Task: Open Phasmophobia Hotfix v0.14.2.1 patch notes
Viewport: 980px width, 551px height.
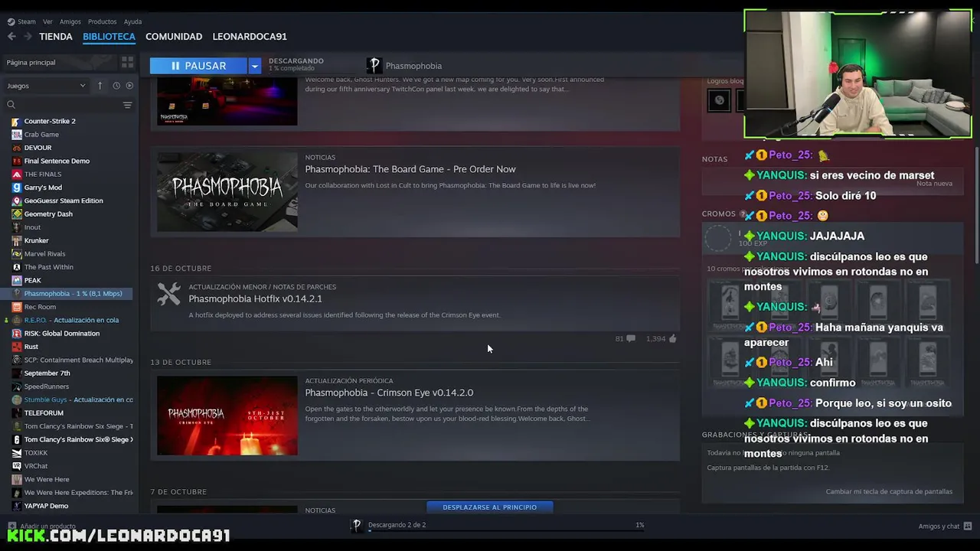Action: point(255,298)
